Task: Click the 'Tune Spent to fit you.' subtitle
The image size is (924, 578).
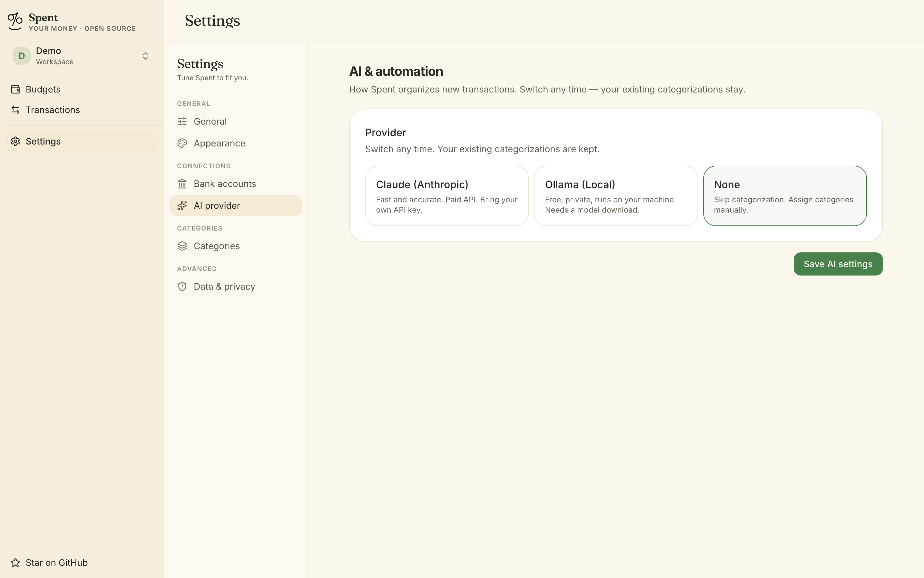Action: click(213, 78)
